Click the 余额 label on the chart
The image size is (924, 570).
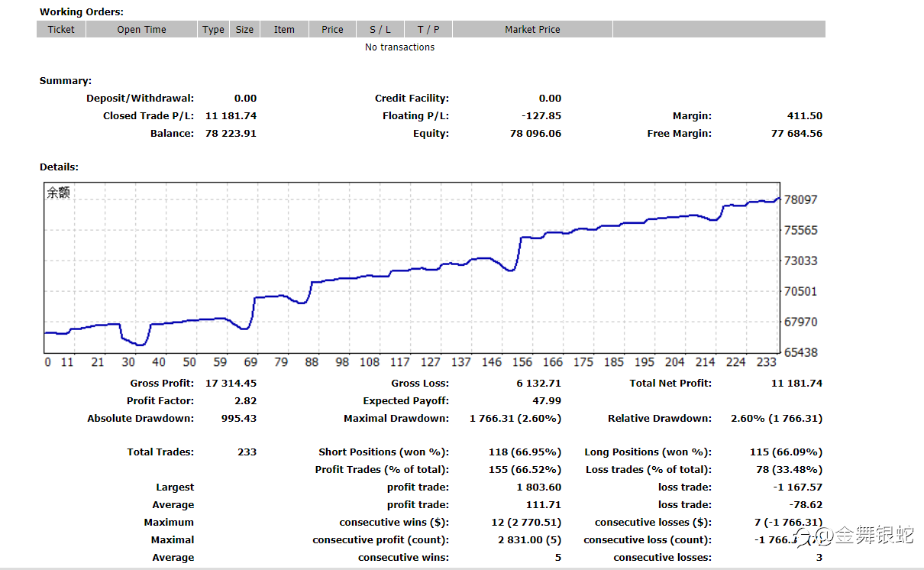pos(58,193)
